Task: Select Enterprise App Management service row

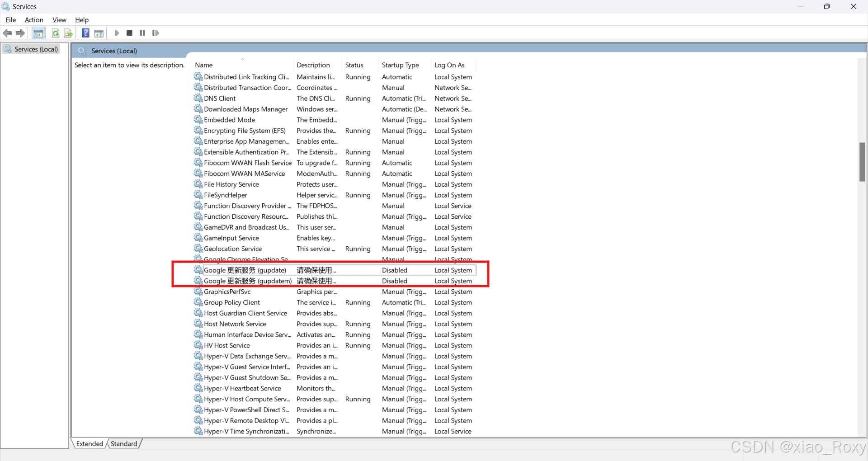Action: [x=335, y=141]
